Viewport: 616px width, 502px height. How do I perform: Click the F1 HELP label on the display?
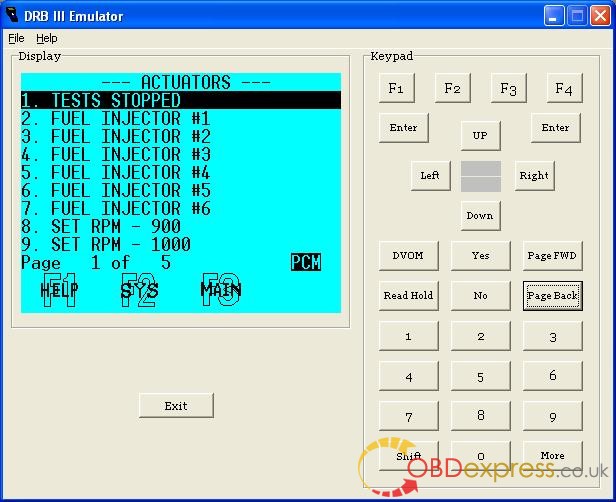point(59,290)
